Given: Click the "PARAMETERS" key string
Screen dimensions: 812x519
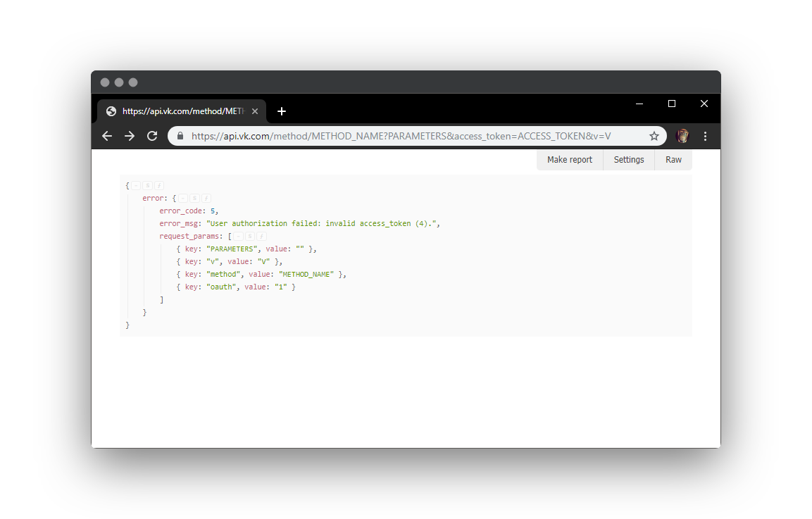Looking at the screenshot, I should coord(232,249).
